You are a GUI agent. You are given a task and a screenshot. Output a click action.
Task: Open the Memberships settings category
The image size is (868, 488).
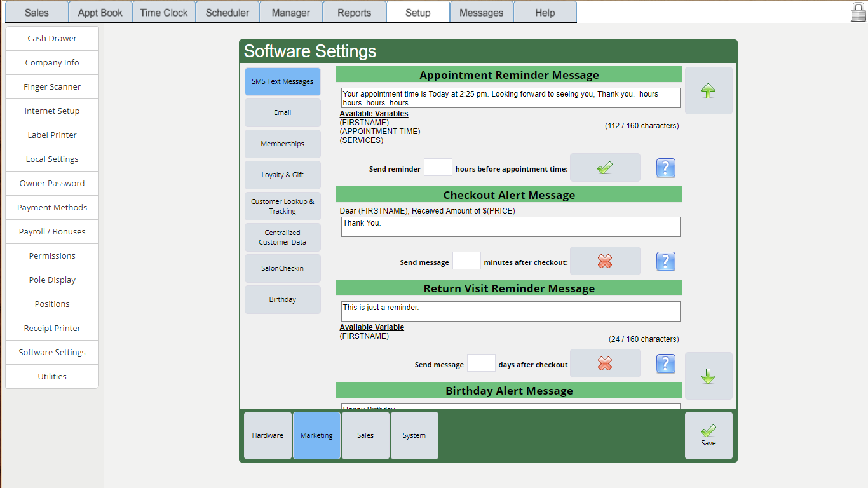click(283, 144)
